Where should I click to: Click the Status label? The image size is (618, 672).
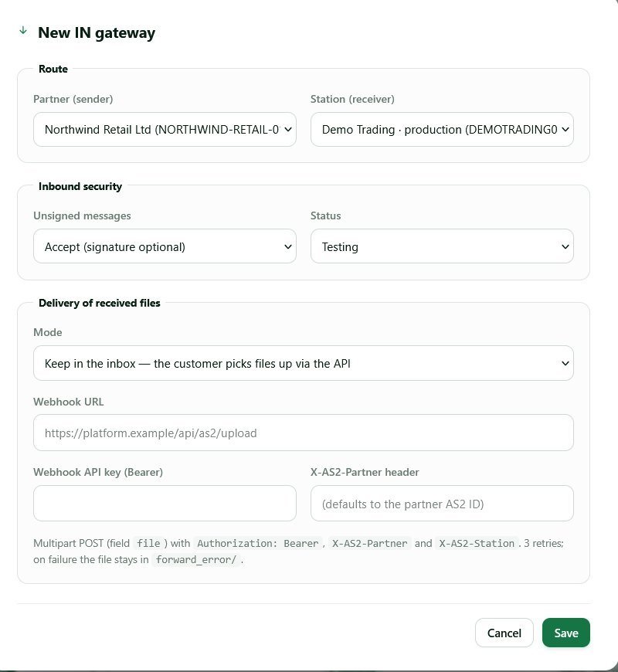tap(326, 216)
